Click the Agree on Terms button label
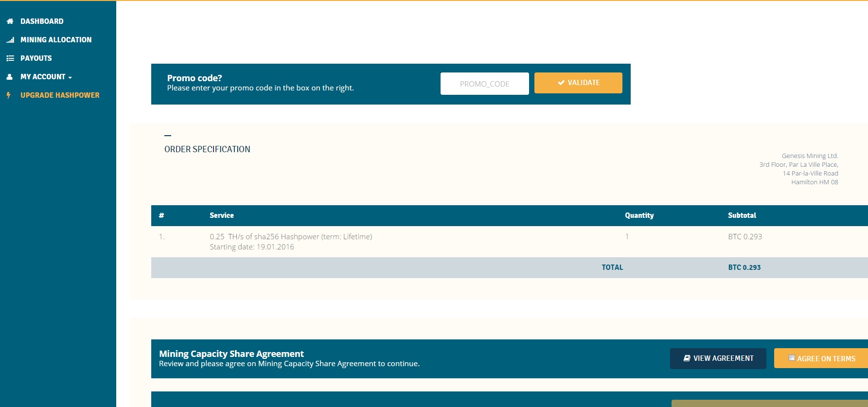The height and width of the screenshot is (407, 868). (x=826, y=359)
